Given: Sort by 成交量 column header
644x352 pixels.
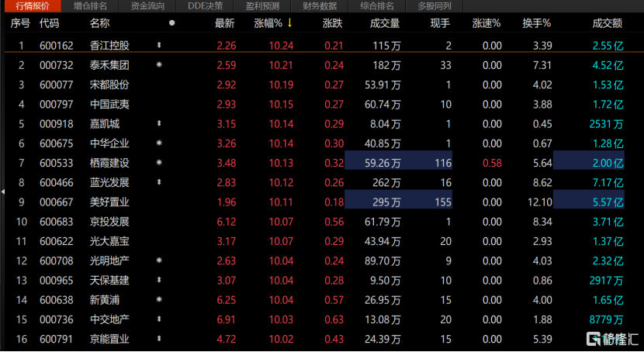Looking at the screenshot, I should (x=385, y=23).
